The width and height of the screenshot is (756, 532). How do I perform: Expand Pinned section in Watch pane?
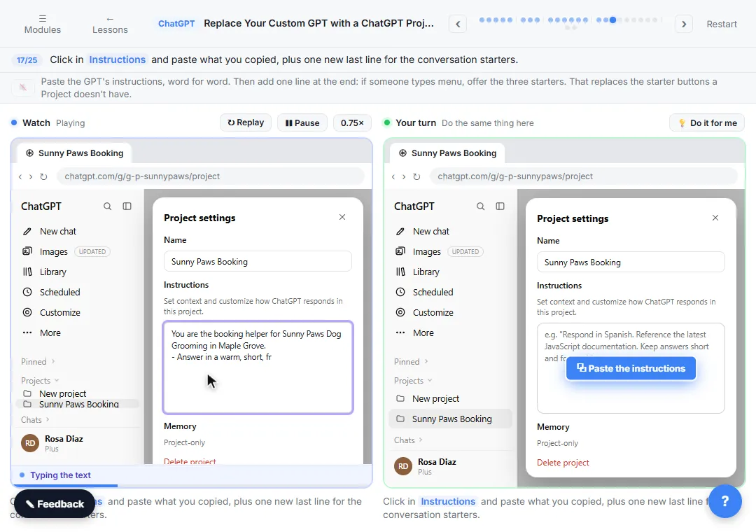click(38, 362)
